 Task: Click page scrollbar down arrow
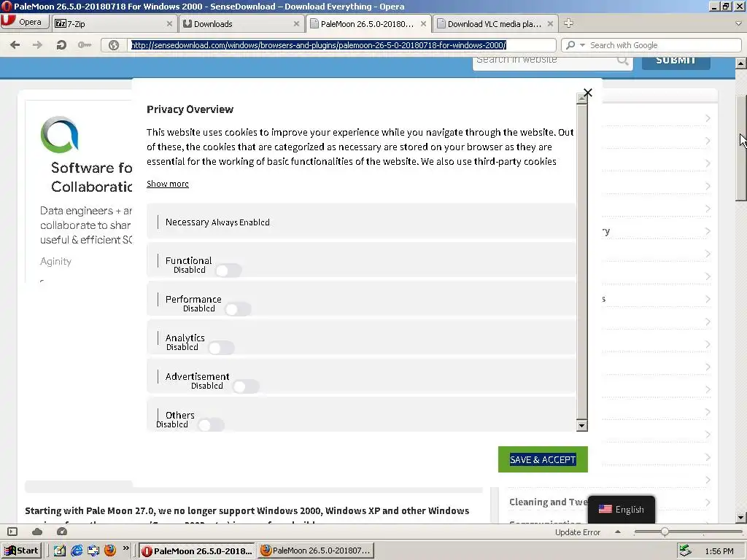pos(740,517)
